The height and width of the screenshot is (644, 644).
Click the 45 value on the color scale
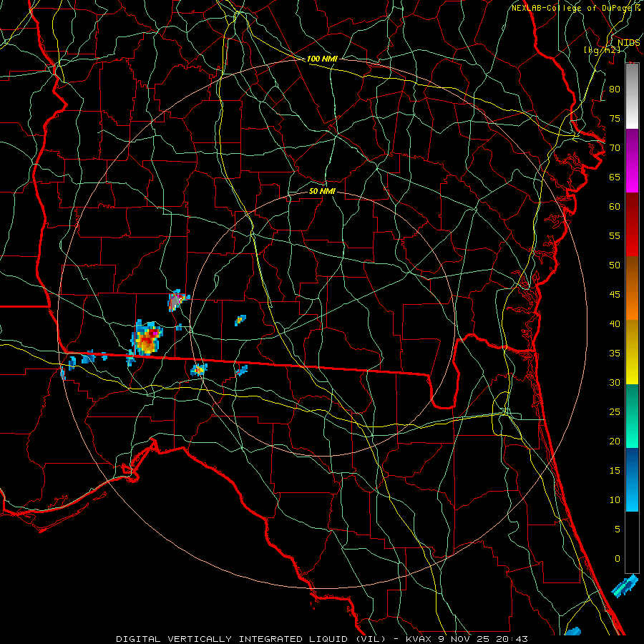[615, 295]
